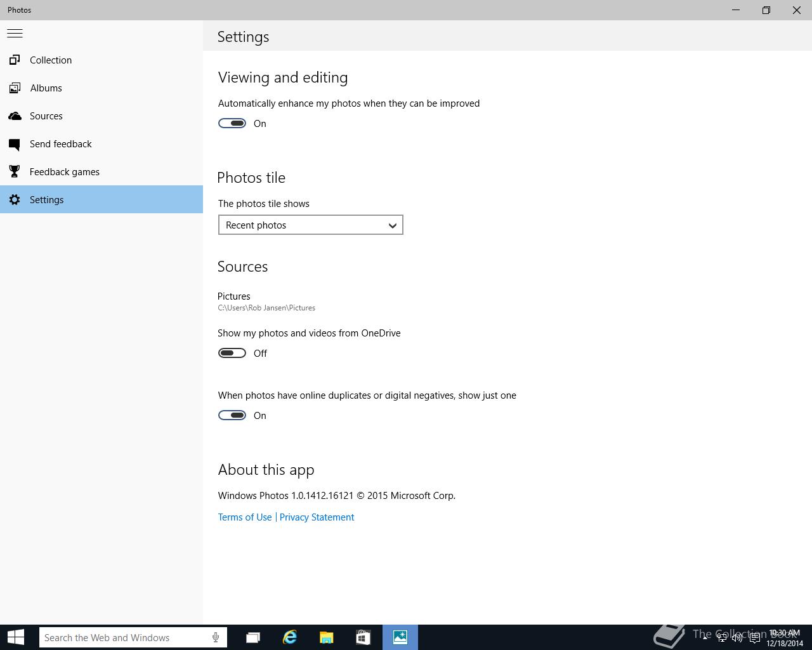Open File Explorer from the taskbar
The width and height of the screenshot is (812, 650).
[327, 637]
